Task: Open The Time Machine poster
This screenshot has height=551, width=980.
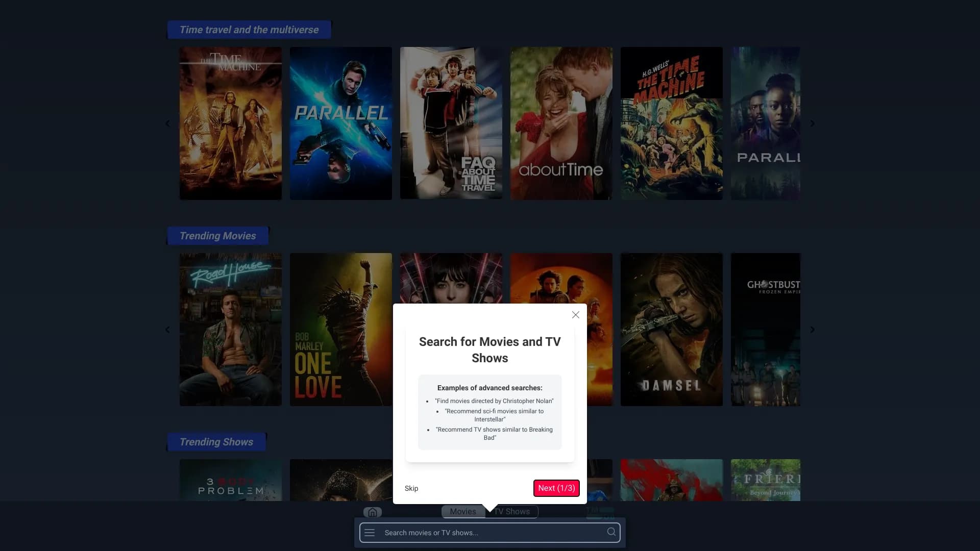Action: [x=230, y=123]
